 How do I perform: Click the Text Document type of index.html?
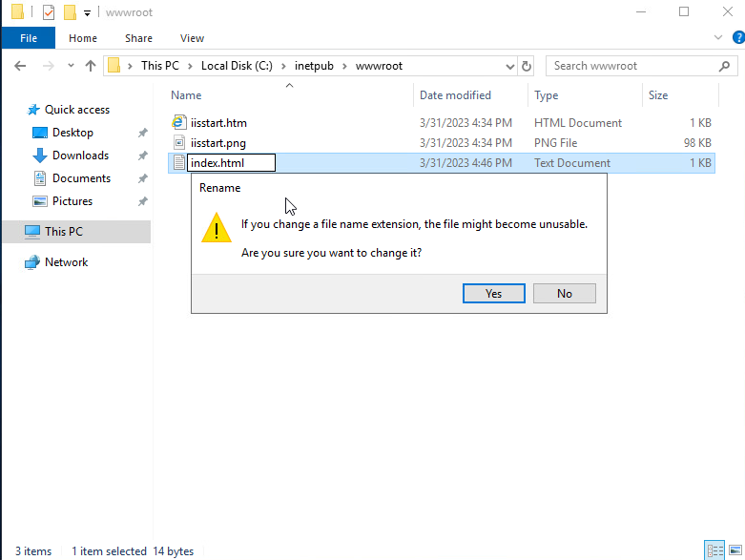[572, 163]
